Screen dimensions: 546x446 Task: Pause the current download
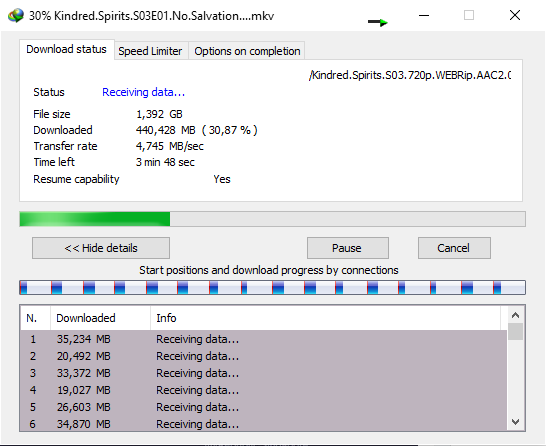(348, 248)
